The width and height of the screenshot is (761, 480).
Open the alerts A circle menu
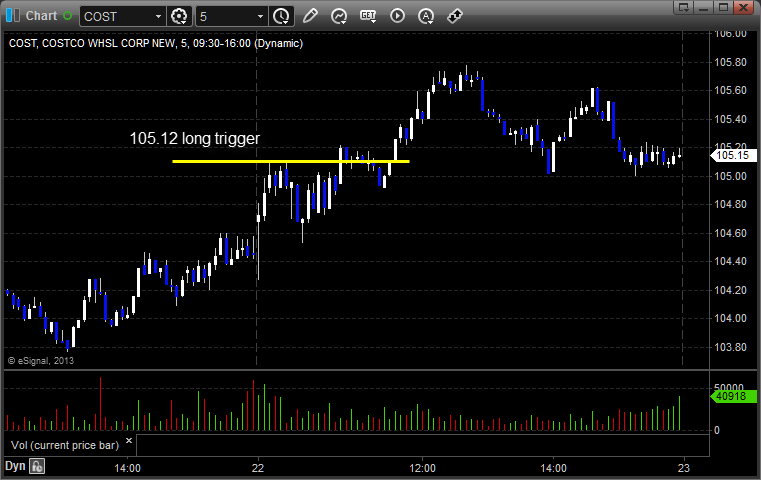pyautogui.click(x=426, y=17)
